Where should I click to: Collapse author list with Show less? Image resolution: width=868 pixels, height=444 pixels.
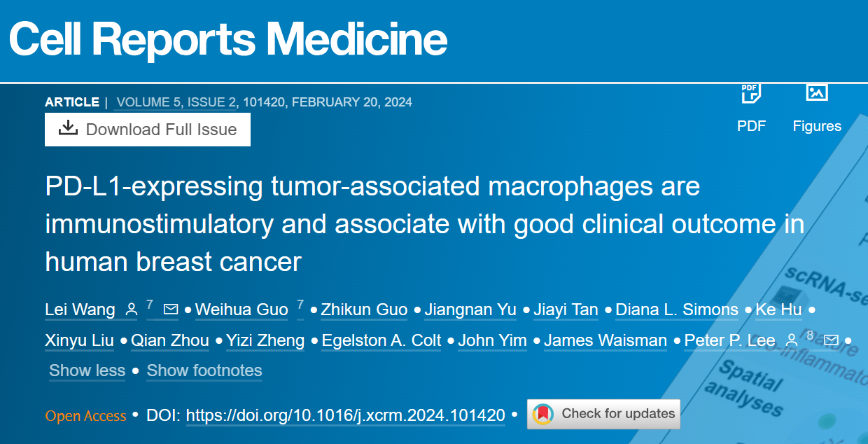87,370
